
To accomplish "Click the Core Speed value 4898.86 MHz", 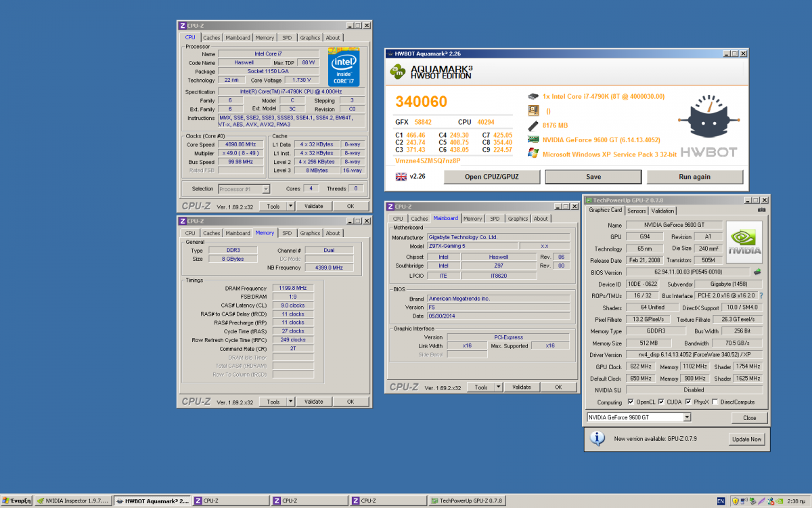I will [x=240, y=144].
